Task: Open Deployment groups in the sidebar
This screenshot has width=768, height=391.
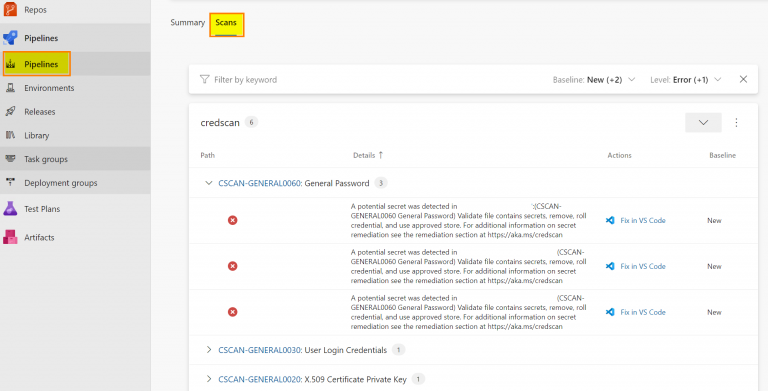Action: [61, 183]
